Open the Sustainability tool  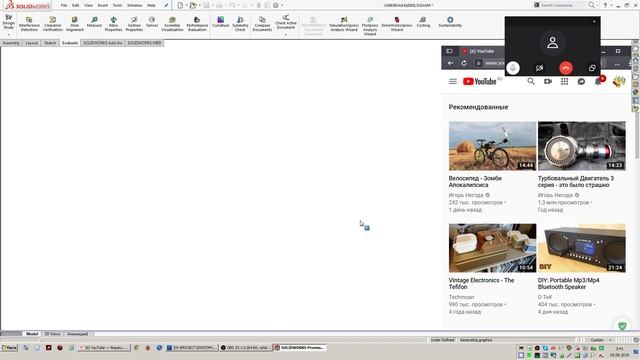(x=450, y=22)
